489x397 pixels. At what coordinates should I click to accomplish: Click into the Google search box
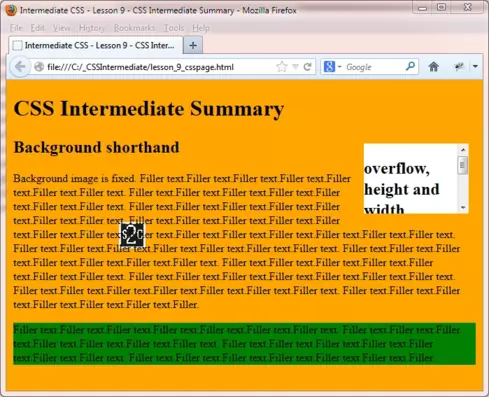pos(374,67)
